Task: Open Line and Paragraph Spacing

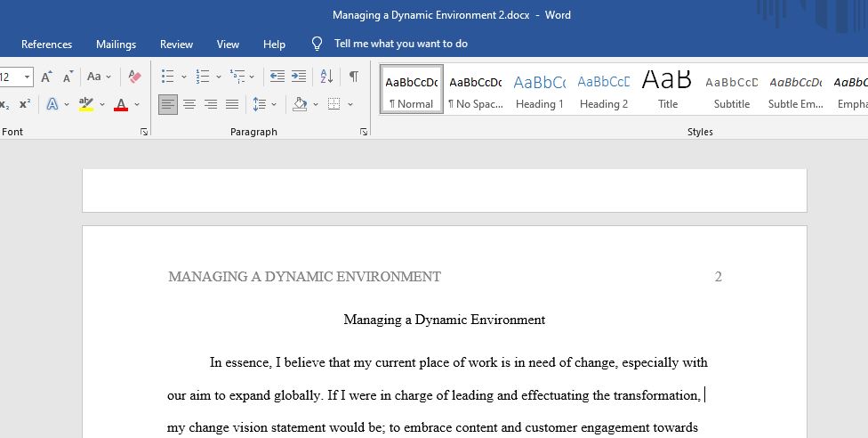Action: point(259,104)
